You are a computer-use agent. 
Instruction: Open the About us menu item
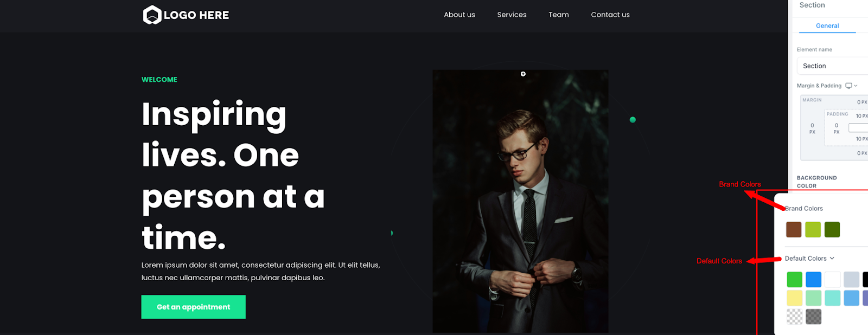[x=459, y=15]
